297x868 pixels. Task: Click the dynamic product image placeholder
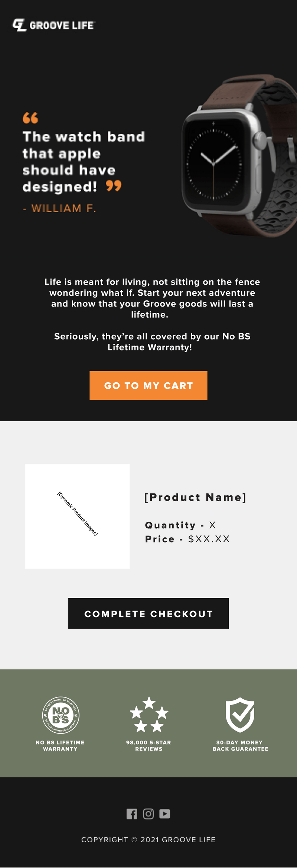[x=77, y=516]
